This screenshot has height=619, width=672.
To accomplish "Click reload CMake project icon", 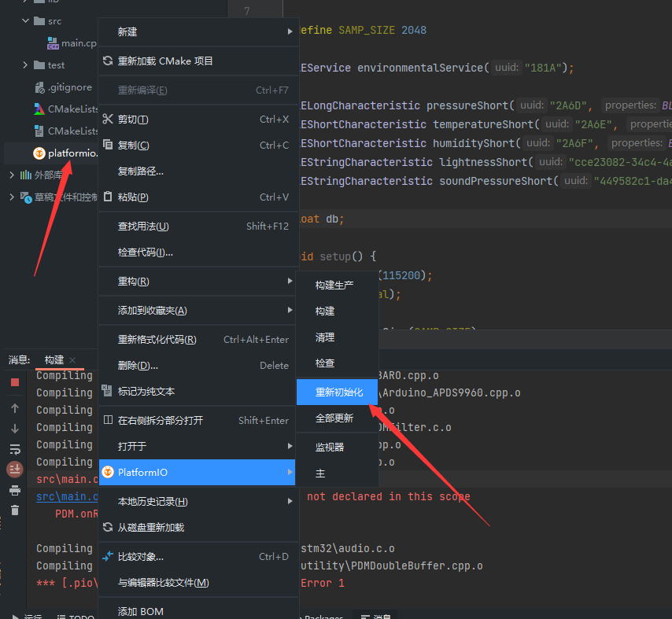I will (x=108, y=61).
